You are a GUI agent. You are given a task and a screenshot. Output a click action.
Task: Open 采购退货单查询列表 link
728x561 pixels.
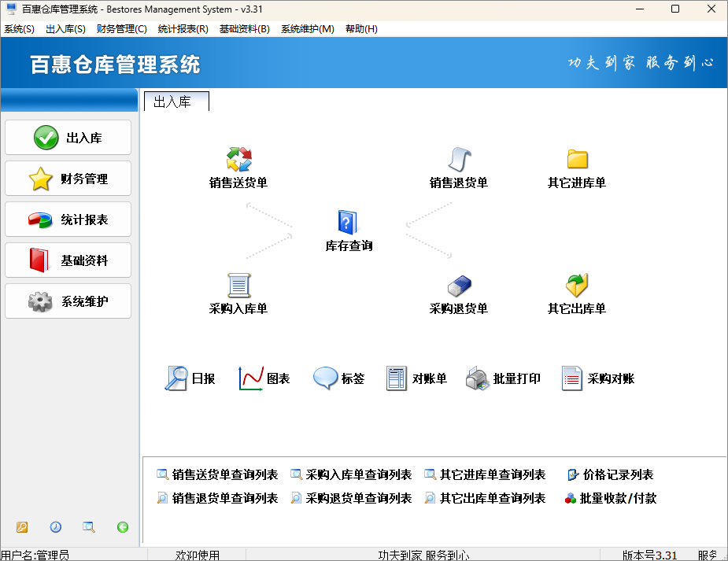pos(359,498)
